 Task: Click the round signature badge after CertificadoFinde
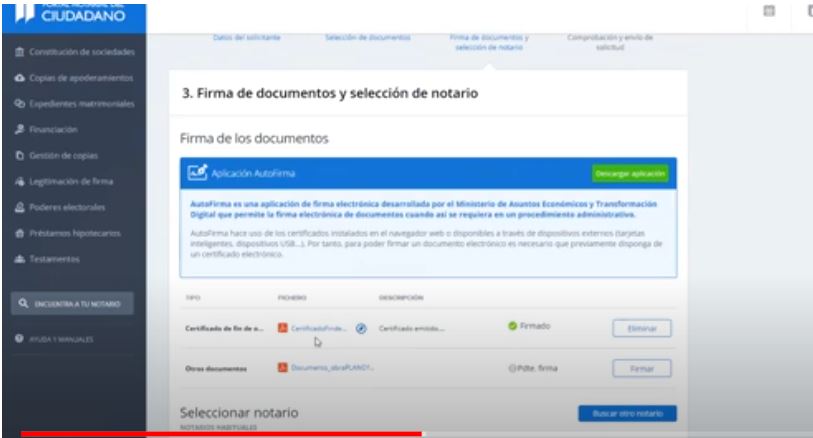(x=361, y=327)
